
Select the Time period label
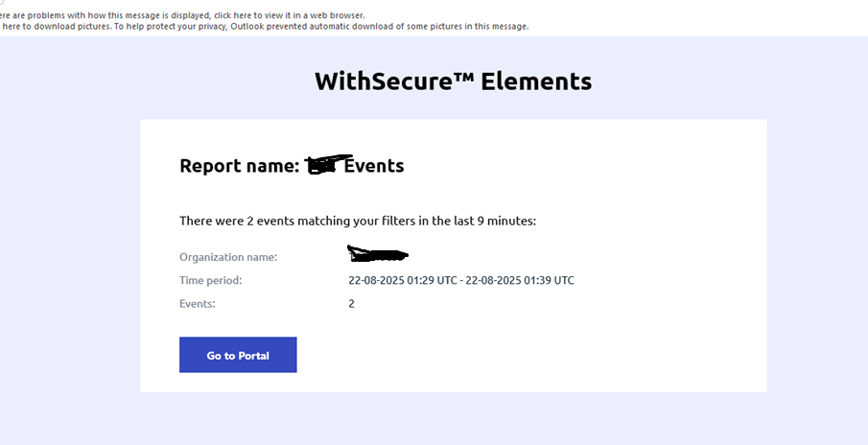[x=210, y=280]
